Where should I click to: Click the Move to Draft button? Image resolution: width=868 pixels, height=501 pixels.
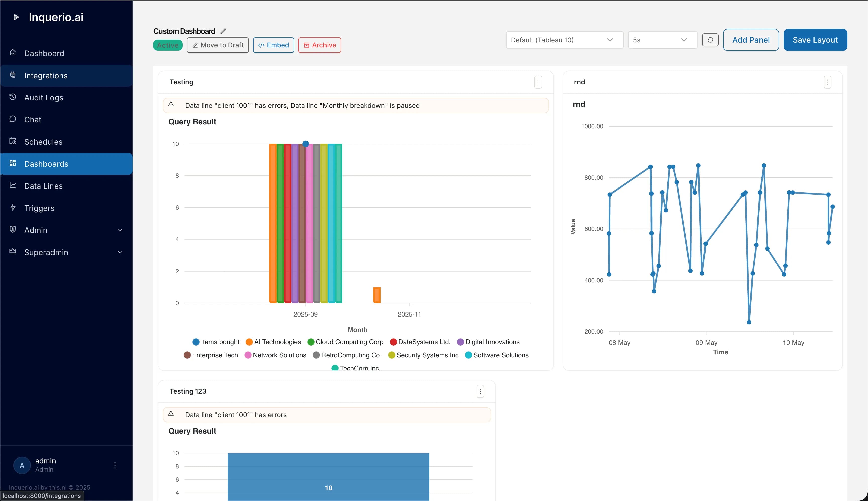pos(218,45)
